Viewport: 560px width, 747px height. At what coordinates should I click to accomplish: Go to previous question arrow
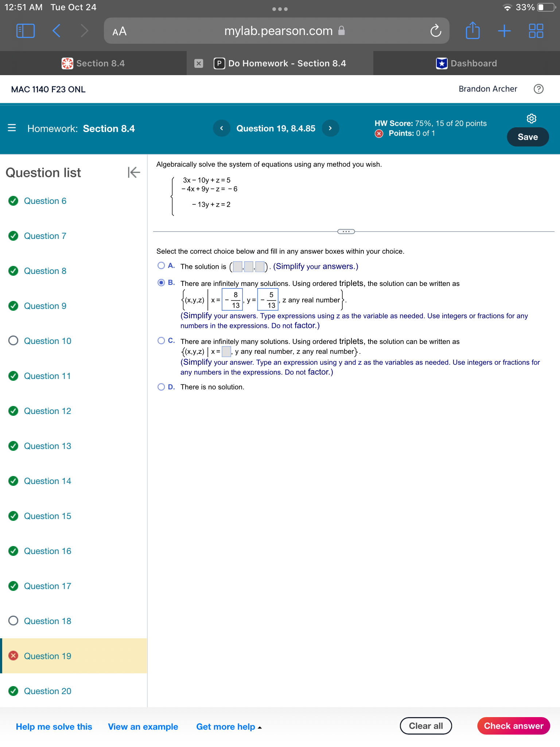tap(222, 128)
